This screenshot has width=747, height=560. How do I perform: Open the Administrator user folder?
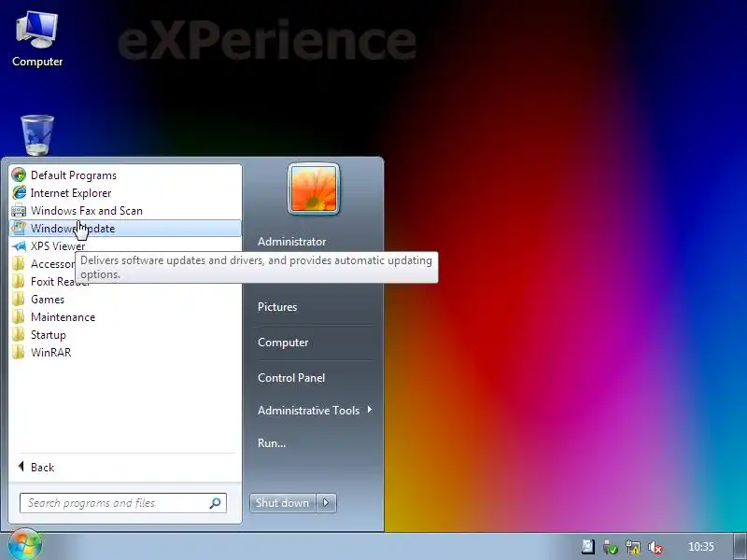(x=292, y=242)
